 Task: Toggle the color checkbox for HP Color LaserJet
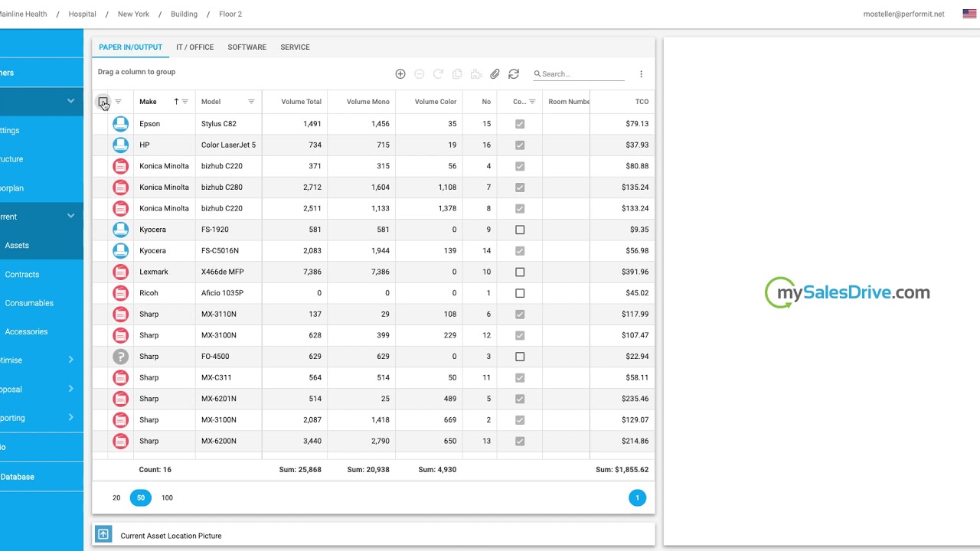click(x=520, y=145)
